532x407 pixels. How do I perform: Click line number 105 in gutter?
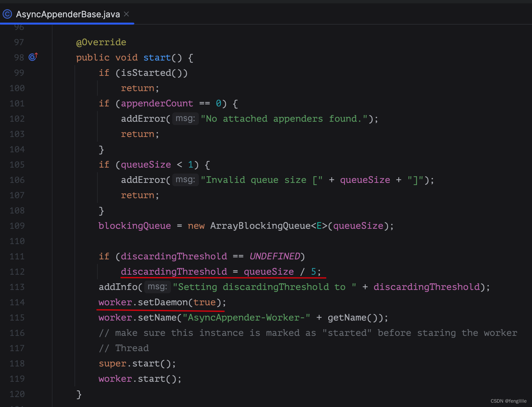tap(17, 165)
